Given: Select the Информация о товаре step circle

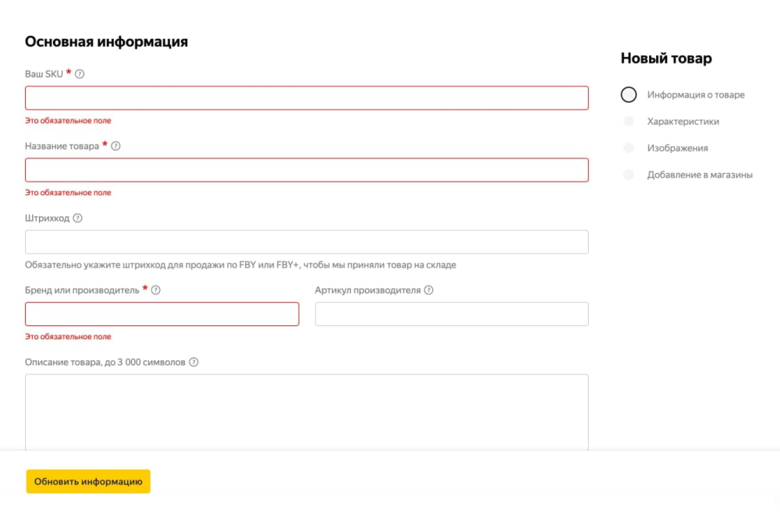Looking at the screenshot, I should (x=629, y=94).
